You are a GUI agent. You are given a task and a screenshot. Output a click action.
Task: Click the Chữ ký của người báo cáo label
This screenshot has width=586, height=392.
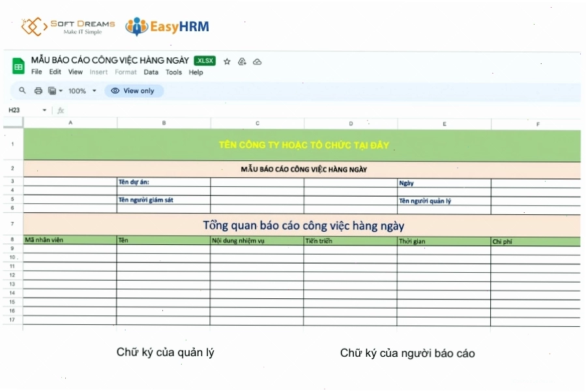[407, 353]
